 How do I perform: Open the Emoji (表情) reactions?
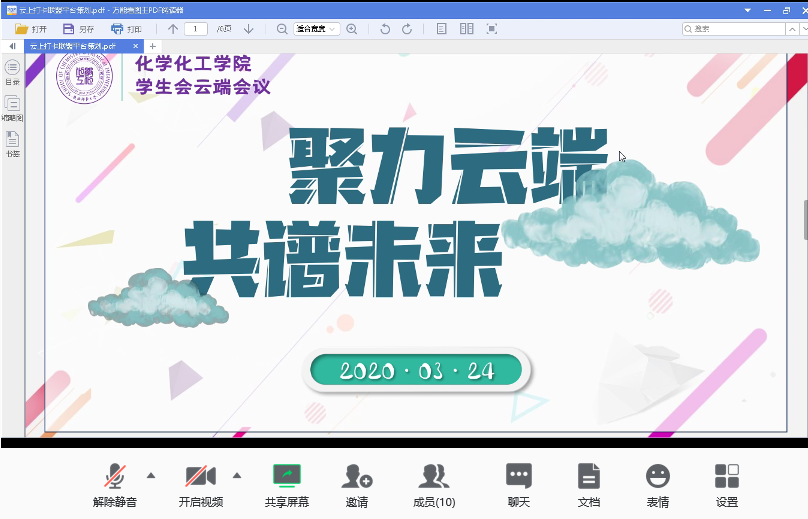[657, 477]
